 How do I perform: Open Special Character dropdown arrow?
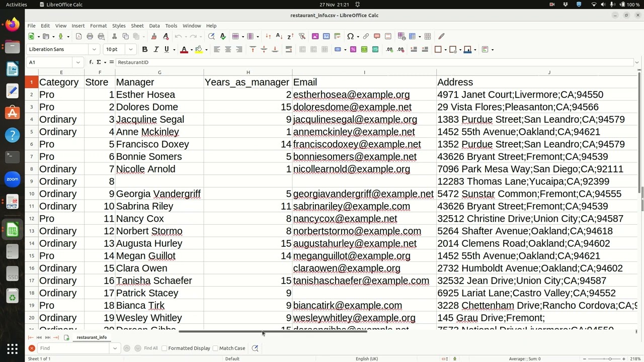point(357,36)
